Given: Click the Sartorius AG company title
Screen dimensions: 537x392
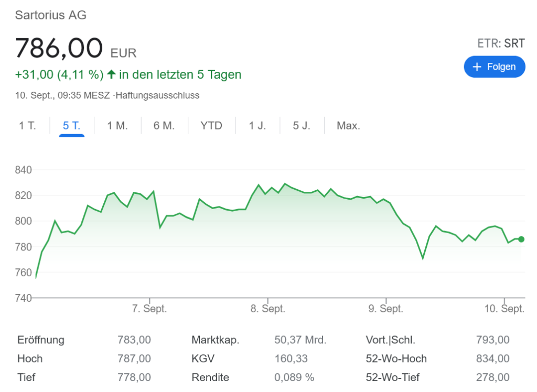Looking at the screenshot, I should click(51, 15).
